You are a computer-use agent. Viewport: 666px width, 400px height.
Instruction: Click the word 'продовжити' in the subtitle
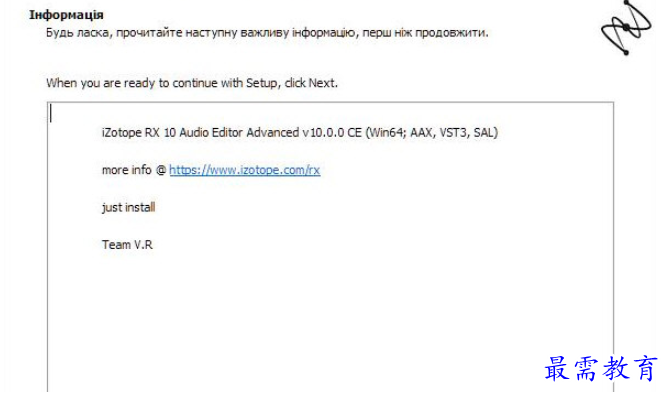point(450,33)
